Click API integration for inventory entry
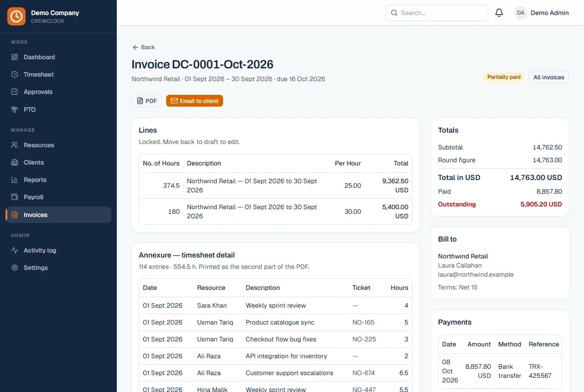This screenshot has height=392, width=584. tap(287, 356)
